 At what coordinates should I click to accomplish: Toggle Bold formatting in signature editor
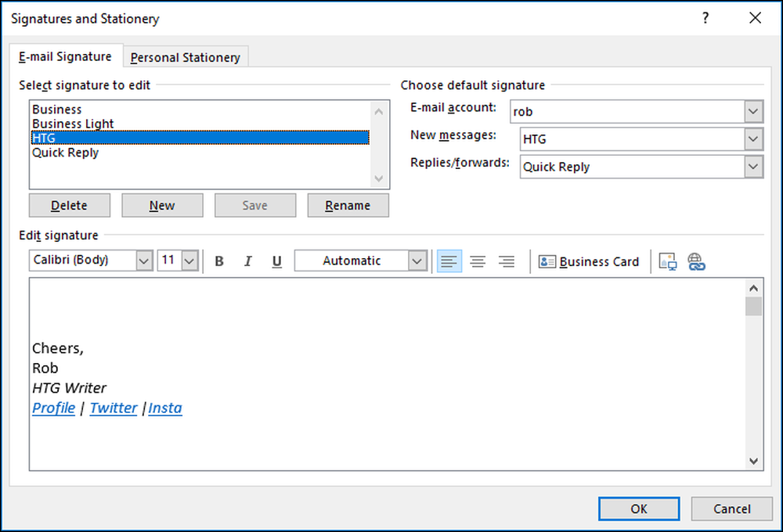coord(218,261)
